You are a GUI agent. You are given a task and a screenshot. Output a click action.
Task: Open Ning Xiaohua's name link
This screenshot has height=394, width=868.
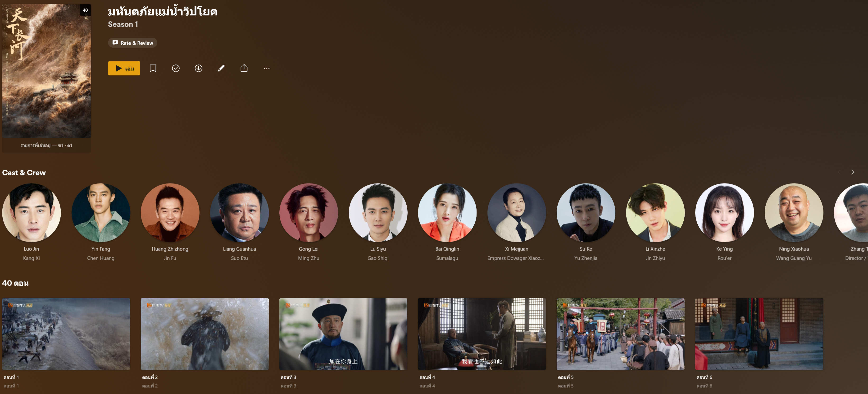click(x=794, y=249)
